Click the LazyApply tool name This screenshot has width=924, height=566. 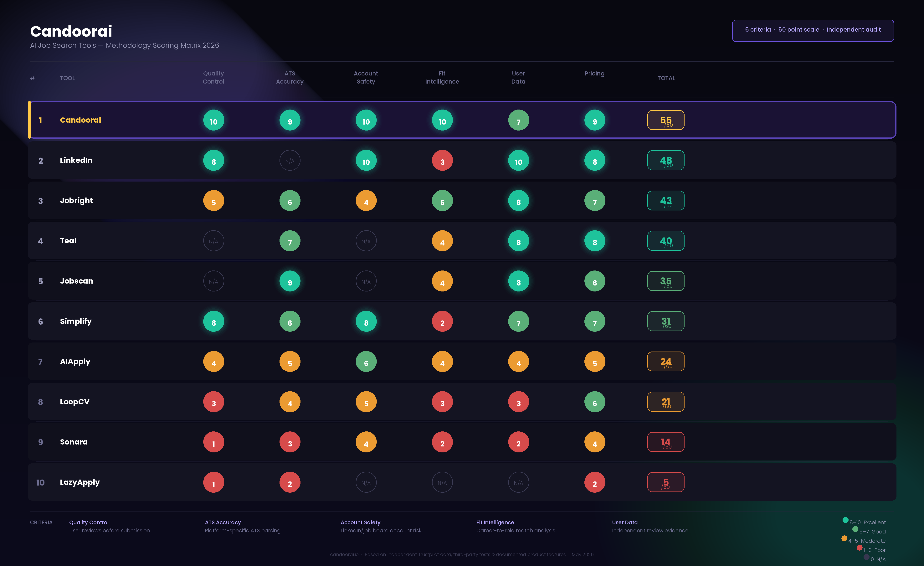click(80, 482)
